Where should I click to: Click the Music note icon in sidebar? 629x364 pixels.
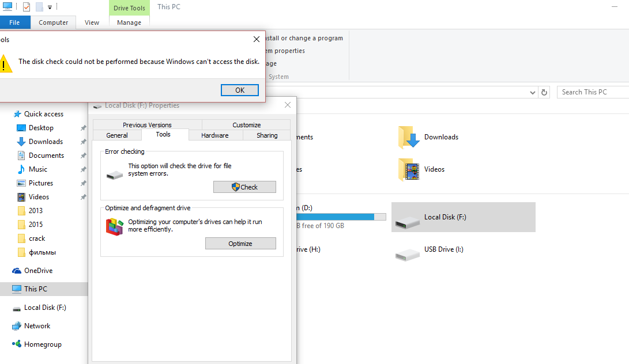coord(21,169)
